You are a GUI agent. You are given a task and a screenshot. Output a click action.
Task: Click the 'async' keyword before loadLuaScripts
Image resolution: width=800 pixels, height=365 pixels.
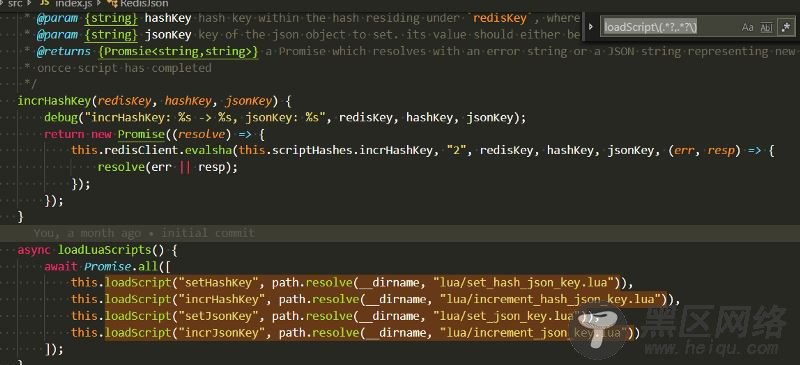(34, 250)
